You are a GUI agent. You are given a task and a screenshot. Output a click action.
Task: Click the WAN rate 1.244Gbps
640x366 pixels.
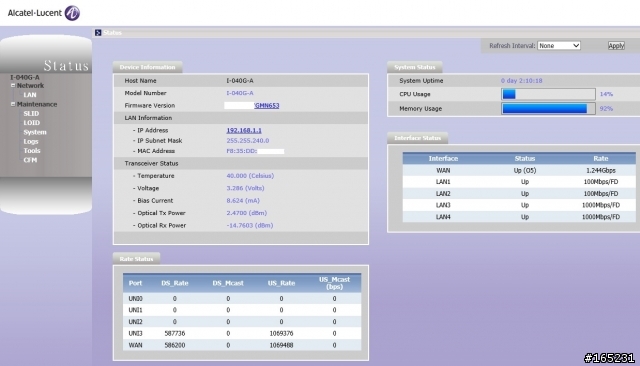click(x=601, y=171)
